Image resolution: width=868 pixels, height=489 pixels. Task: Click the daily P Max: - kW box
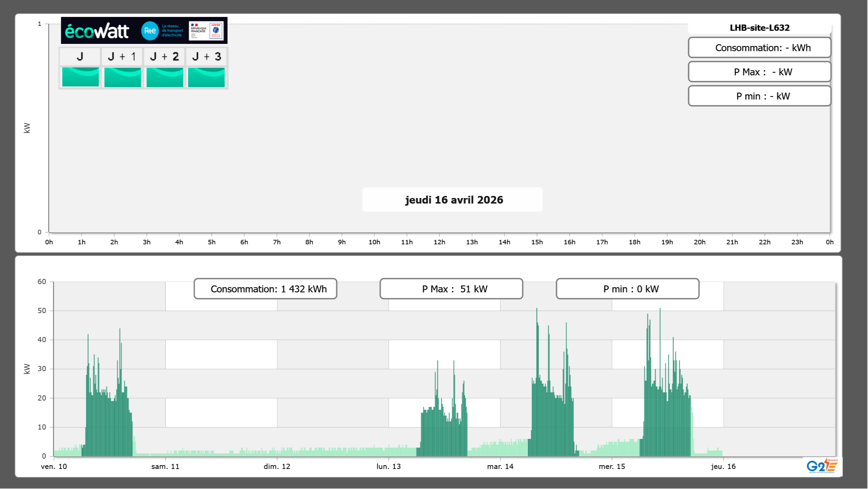point(759,72)
